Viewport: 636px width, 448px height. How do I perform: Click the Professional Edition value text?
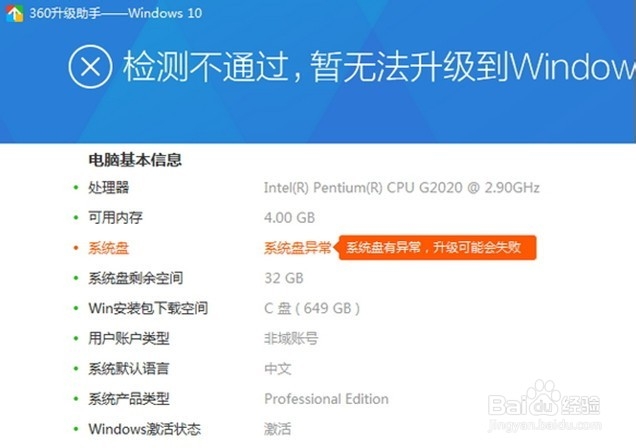(x=326, y=399)
